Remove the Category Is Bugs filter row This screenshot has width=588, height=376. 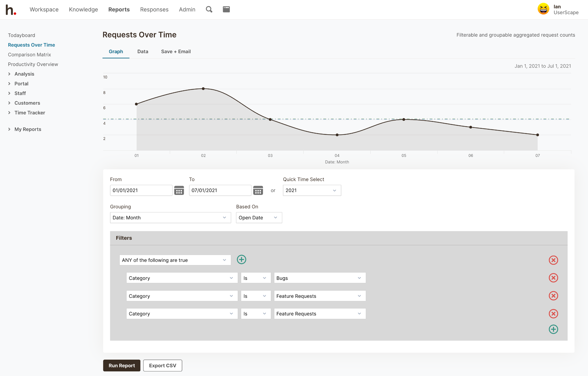tap(553, 278)
